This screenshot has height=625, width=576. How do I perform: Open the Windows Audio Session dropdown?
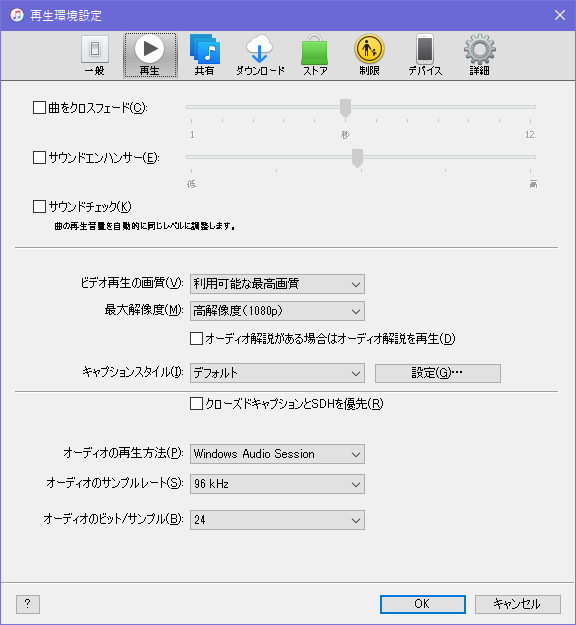[277, 454]
